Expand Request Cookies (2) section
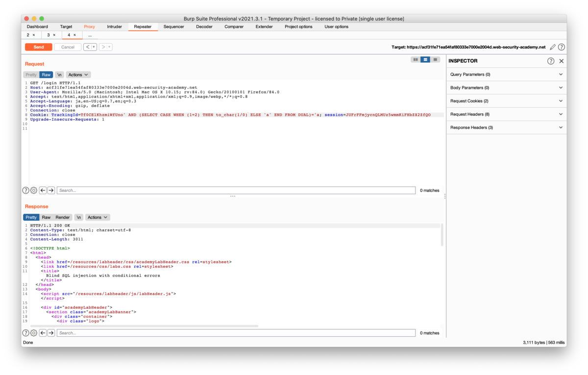Image resolution: width=588 pixels, height=375 pixels. point(506,101)
